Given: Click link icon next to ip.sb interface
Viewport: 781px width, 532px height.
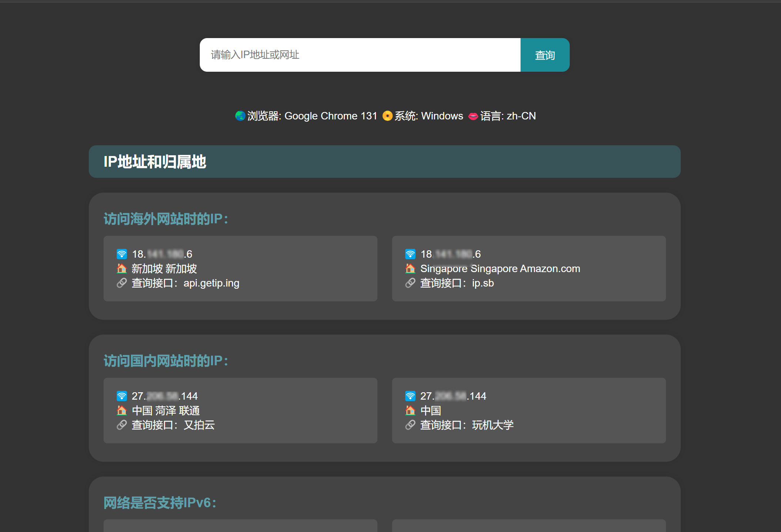Looking at the screenshot, I should (x=410, y=283).
